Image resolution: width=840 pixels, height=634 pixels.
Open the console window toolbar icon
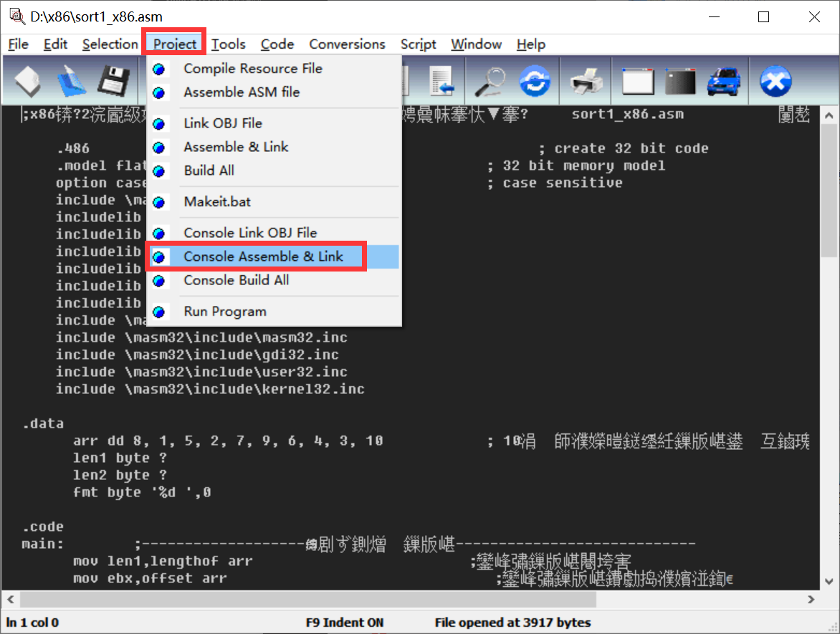click(679, 80)
